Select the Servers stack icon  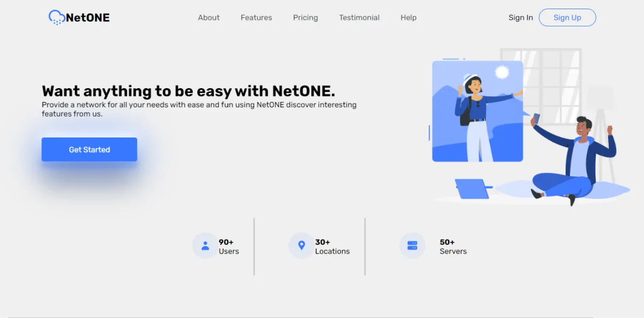point(412,245)
